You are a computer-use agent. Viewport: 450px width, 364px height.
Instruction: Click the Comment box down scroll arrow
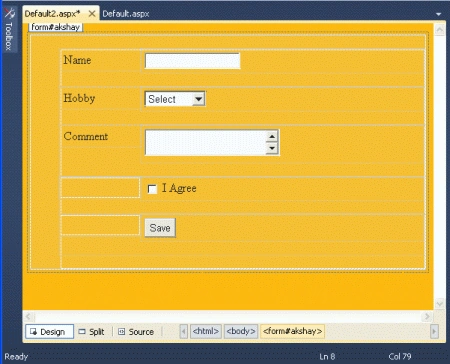coord(272,148)
